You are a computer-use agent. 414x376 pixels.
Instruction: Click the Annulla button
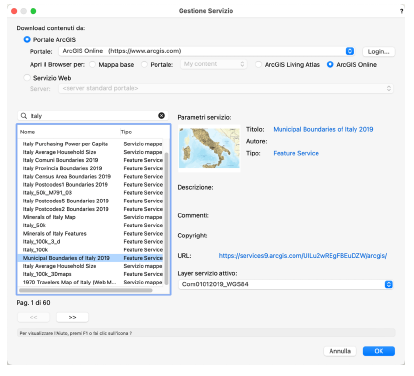click(340, 351)
